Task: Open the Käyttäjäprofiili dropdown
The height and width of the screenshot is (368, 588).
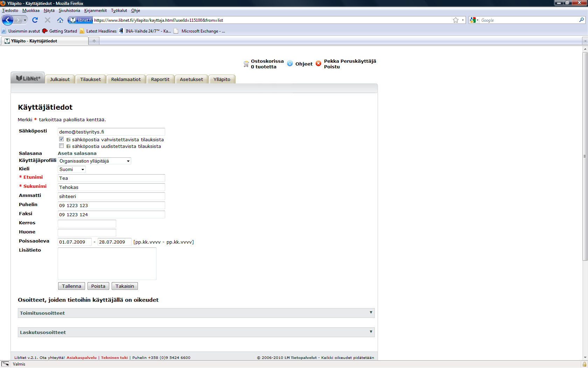Action: tap(94, 161)
